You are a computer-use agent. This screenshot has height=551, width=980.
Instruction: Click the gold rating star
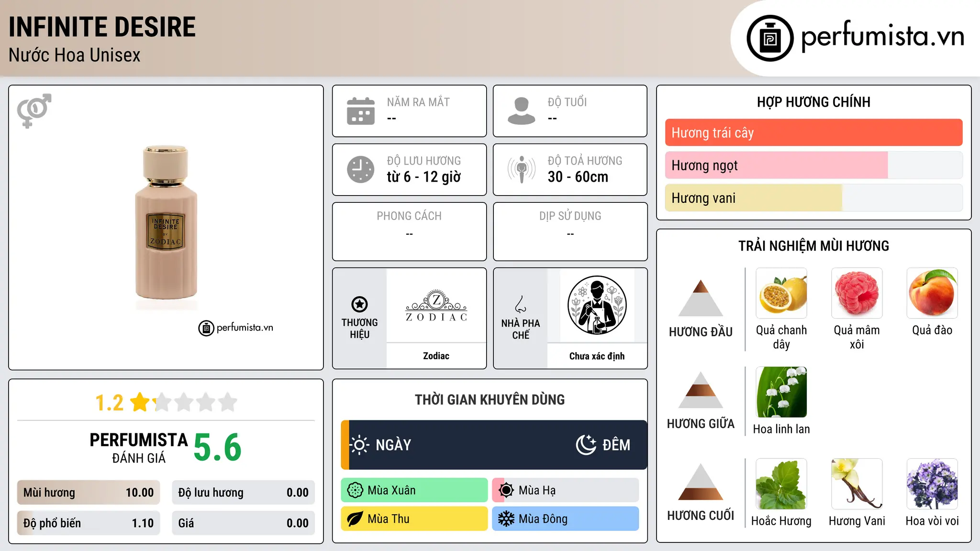(140, 402)
